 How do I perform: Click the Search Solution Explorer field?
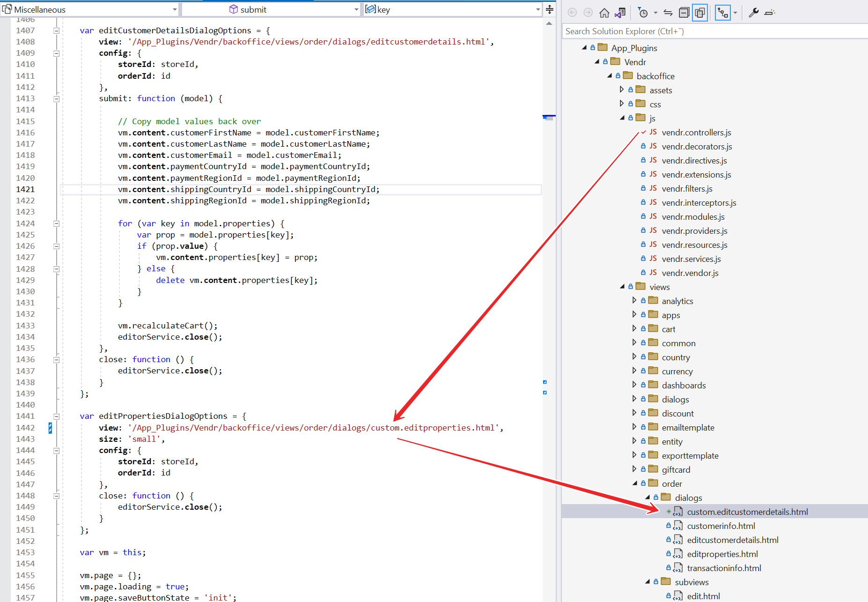pos(714,31)
